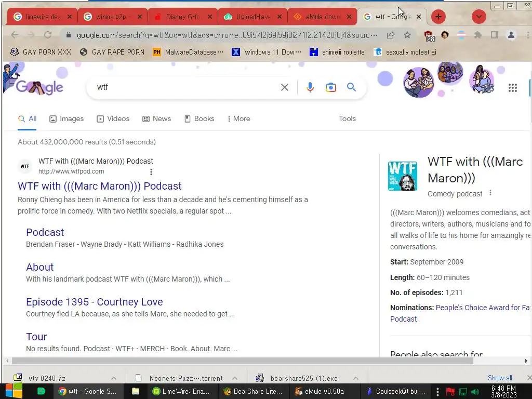
Task: Open the Windows 11 Download bookmark
Action: click(x=267, y=52)
